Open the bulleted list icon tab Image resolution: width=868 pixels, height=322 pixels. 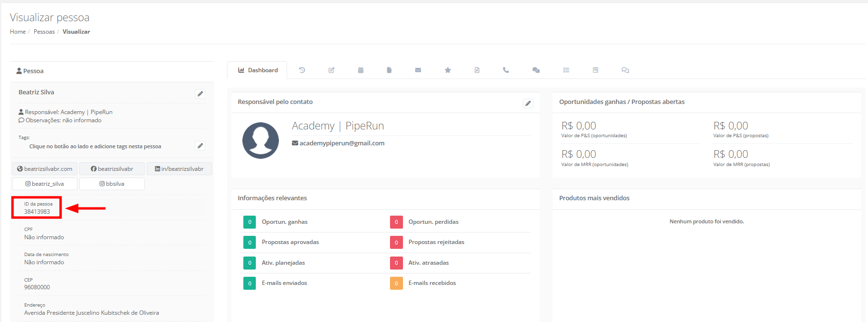[x=566, y=70]
